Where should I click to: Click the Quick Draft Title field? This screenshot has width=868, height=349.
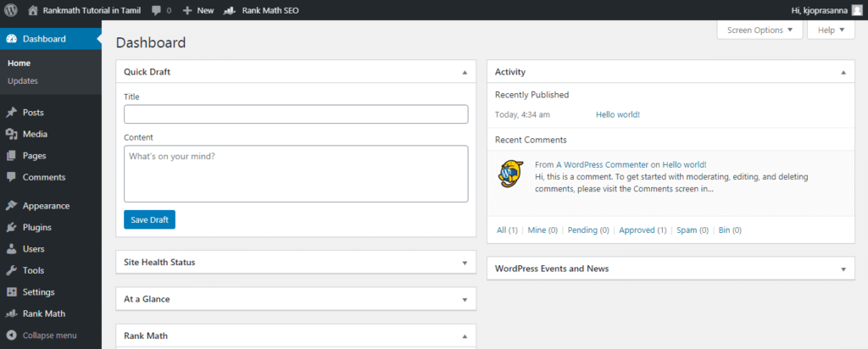(296, 114)
